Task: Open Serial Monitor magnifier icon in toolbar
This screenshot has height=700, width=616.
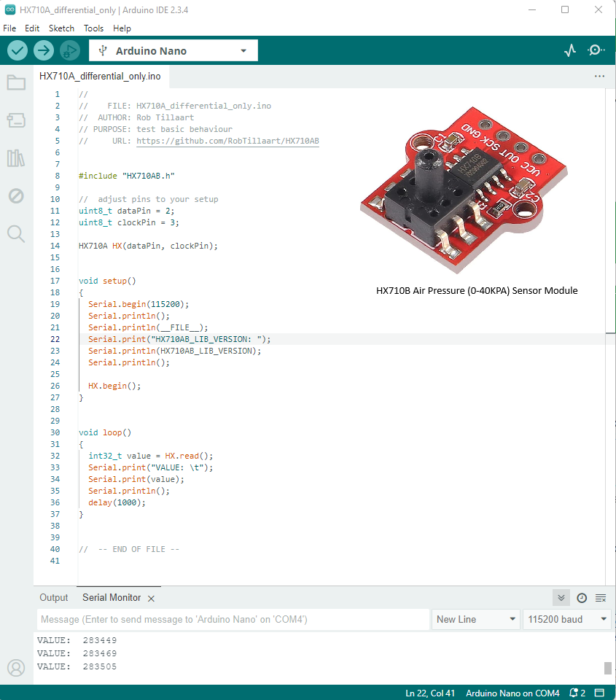Action: pos(596,50)
